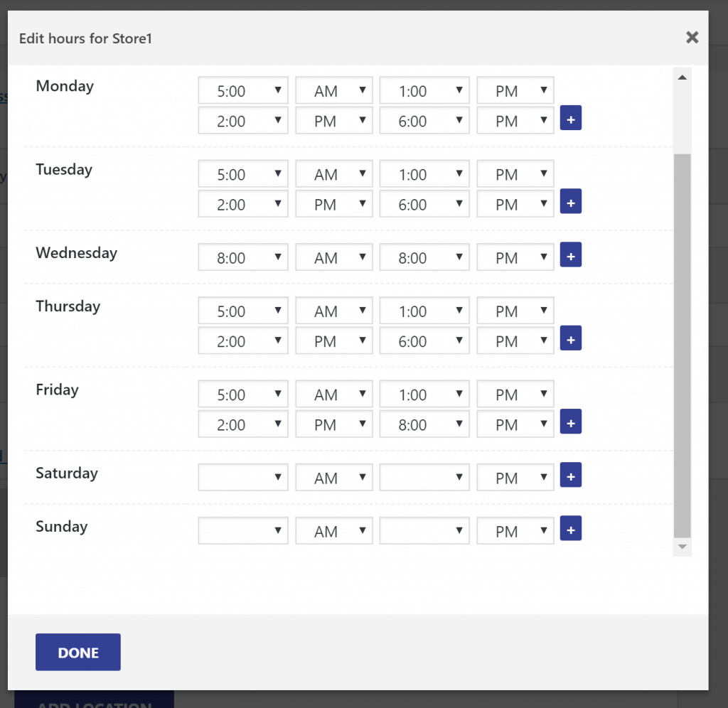Close the Edit hours dialog with the X

tap(692, 38)
